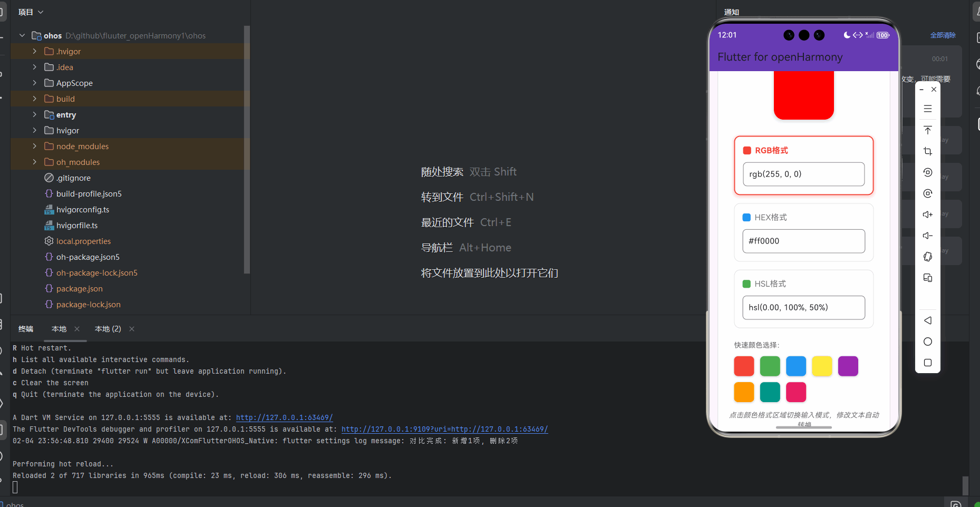Select the HEX格式 color card
Screen dimensions: 980x507
pos(803,232)
